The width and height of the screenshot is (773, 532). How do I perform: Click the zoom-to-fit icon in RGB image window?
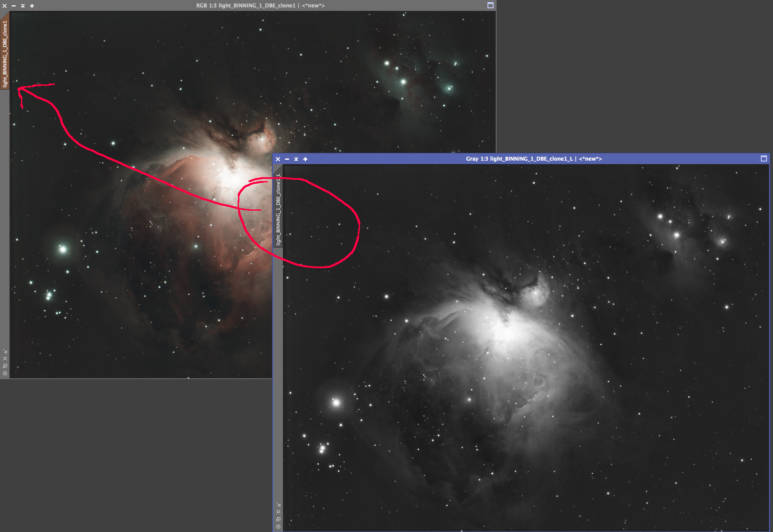click(5, 358)
